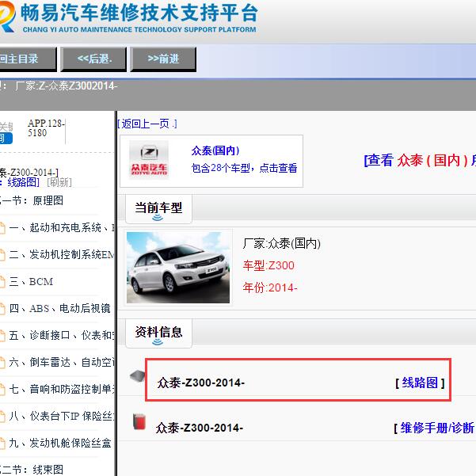The width and height of the screenshot is (476, 476).
Task: Select 第一节：原理图 section heading
Action: click(32, 200)
